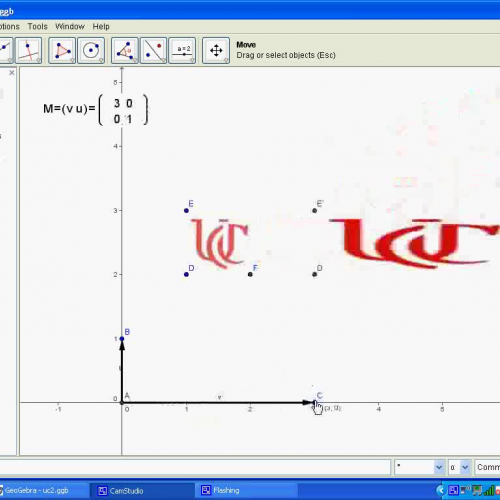Open the Window menu

[70, 26]
